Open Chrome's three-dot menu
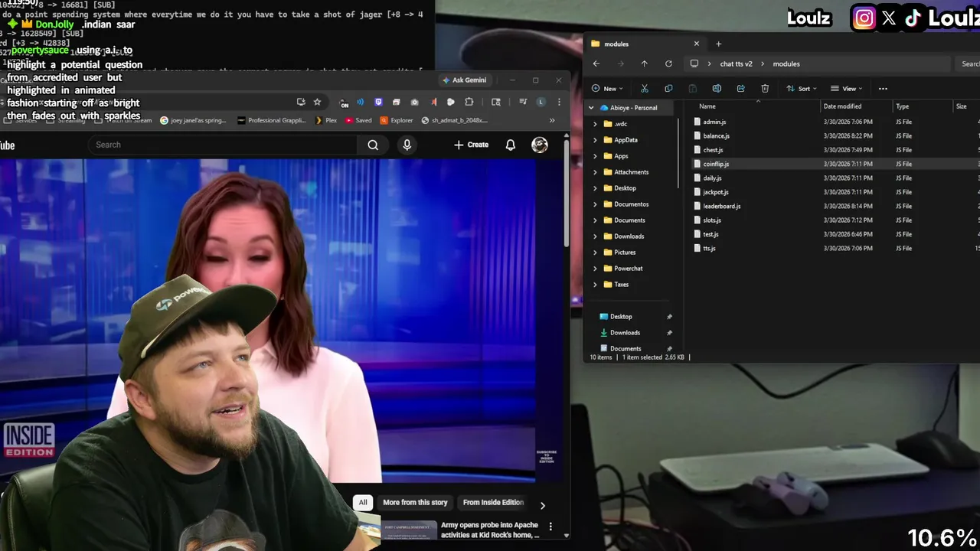Screen dimensions: 980x551 559,102
